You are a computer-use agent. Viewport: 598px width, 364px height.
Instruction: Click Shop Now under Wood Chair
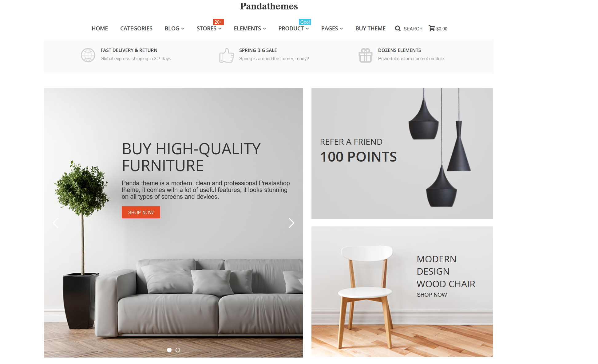click(x=432, y=295)
